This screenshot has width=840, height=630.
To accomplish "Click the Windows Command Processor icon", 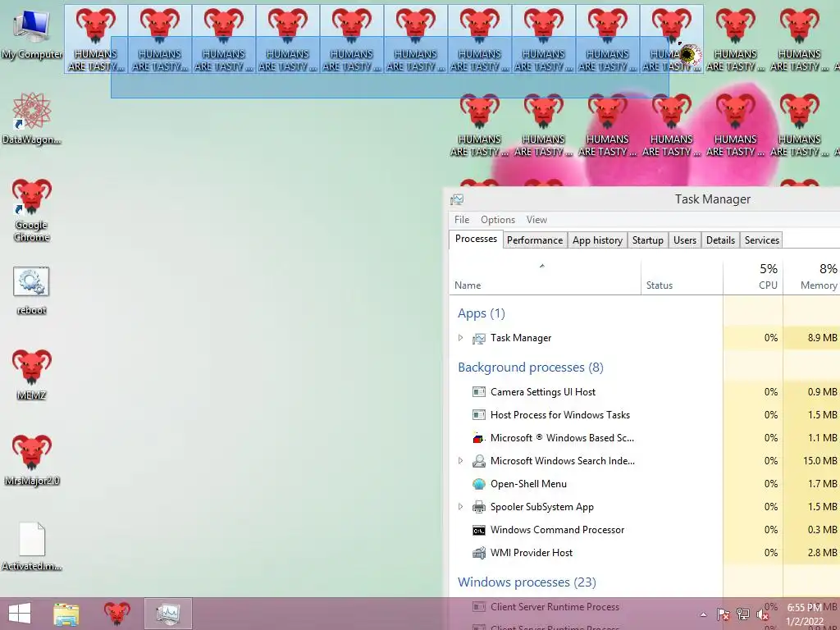I will click(479, 531).
